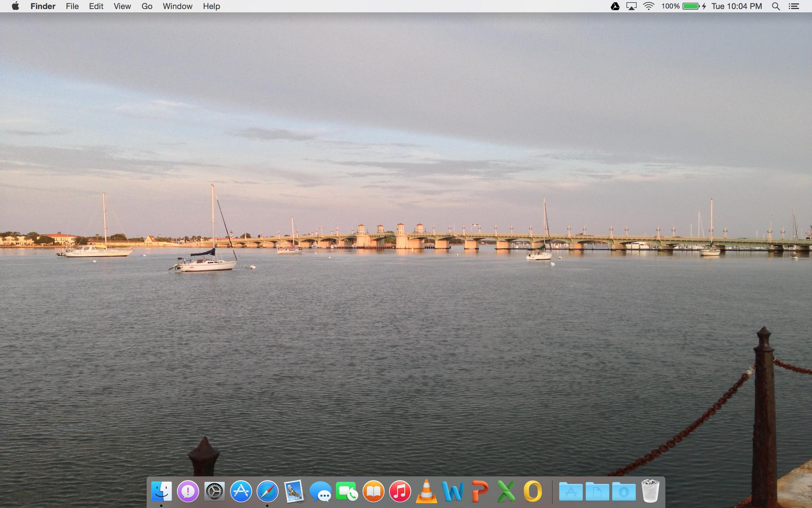Open System Preferences gear in Dock
This screenshot has height=508, width=812.
point(214,491)
